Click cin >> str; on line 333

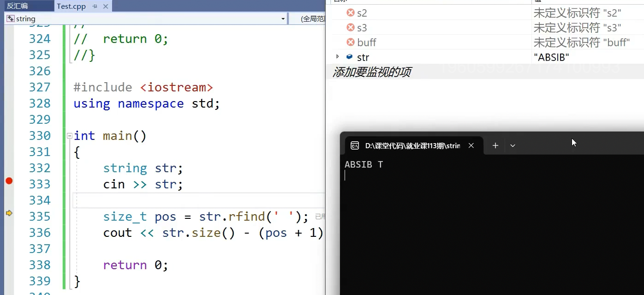click(x=143, y=184)
